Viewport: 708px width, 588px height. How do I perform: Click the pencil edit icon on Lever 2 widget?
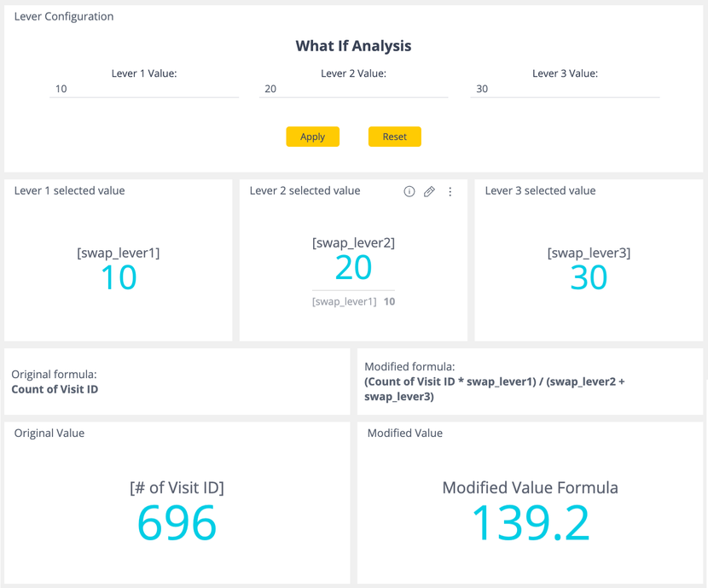[430, 192]
